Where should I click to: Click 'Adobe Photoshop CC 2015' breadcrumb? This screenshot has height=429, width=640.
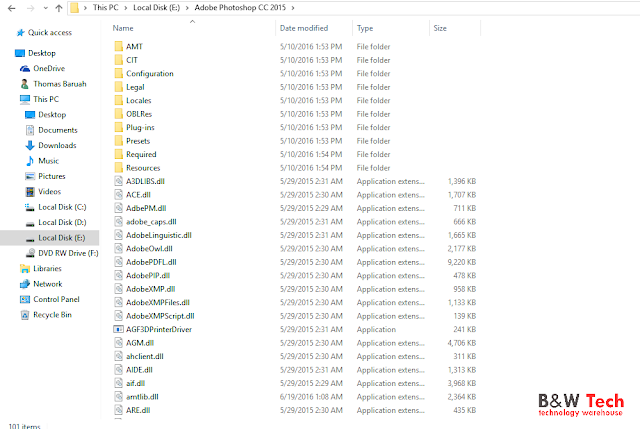240,8
